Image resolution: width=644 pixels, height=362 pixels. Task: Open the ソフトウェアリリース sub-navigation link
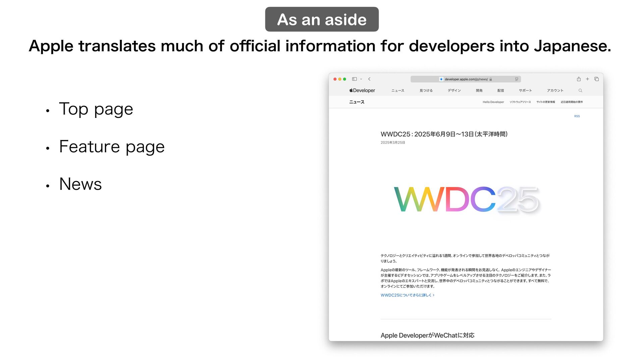520,102
